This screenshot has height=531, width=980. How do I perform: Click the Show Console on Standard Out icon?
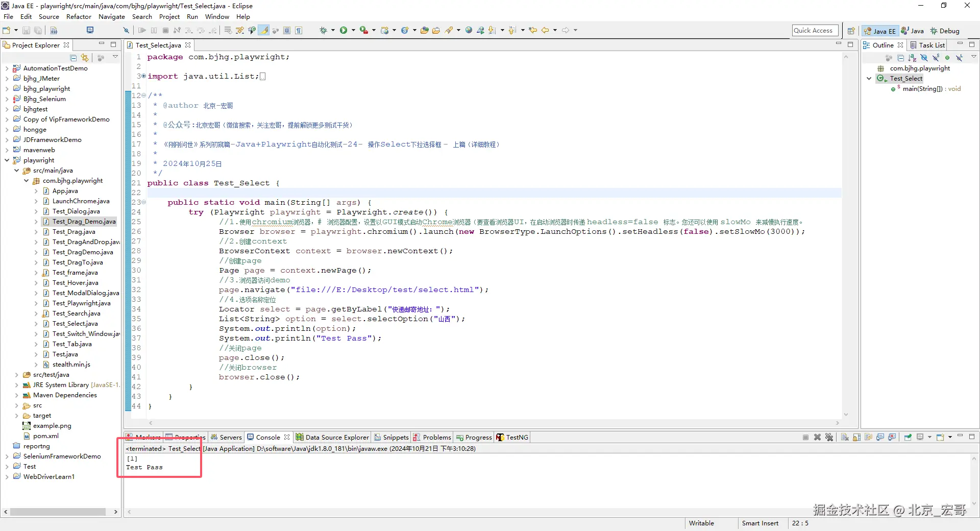click(x=880, y=437)
